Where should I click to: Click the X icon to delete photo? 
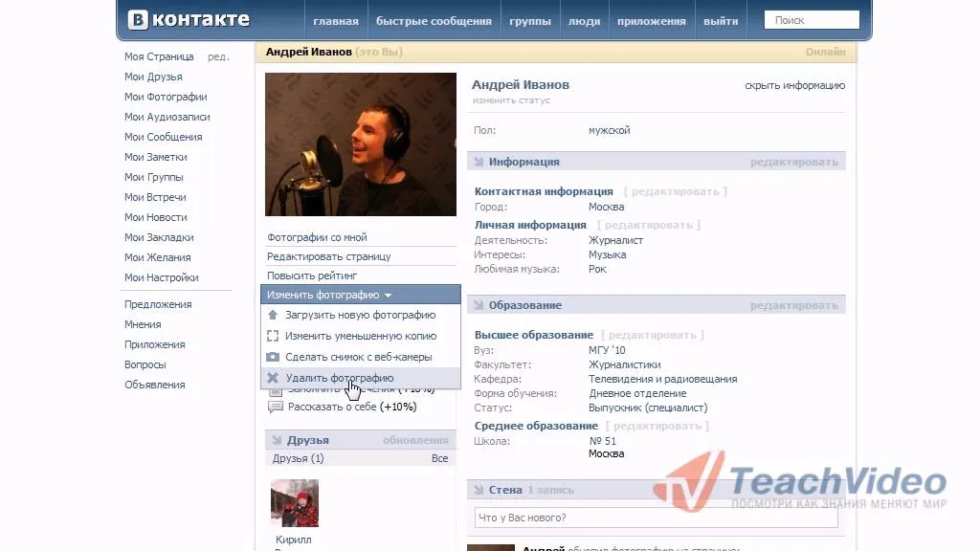pos(273,377)
